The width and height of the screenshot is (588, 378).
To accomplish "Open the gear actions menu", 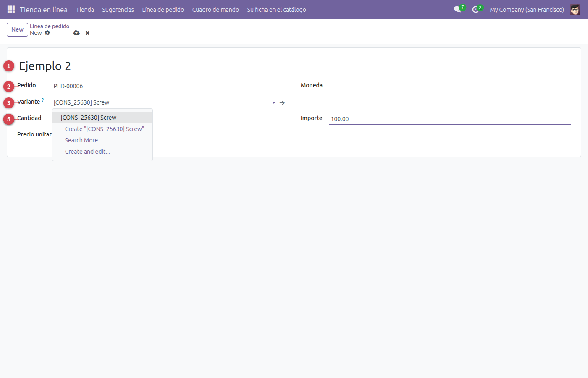I will click(47, 33).
